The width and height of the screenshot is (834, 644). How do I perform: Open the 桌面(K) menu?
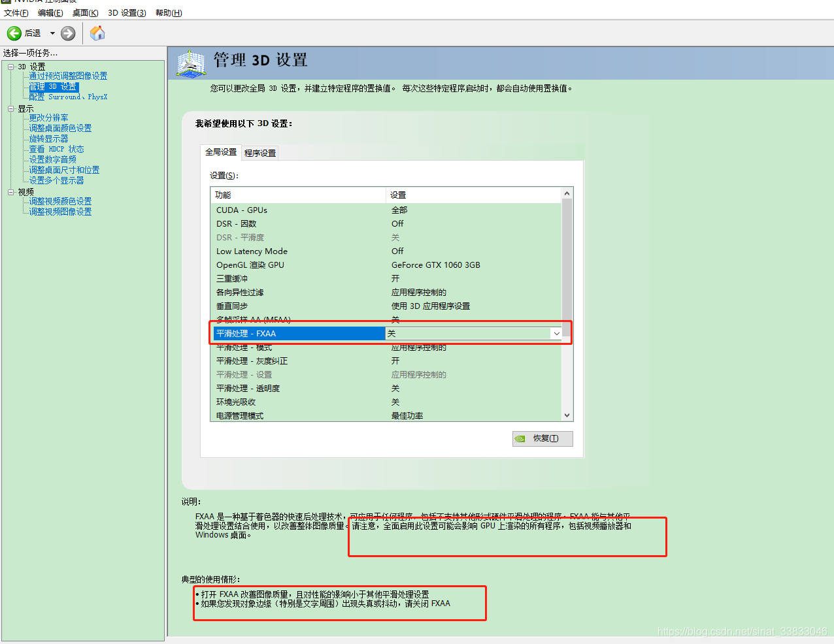pos(85,13)
